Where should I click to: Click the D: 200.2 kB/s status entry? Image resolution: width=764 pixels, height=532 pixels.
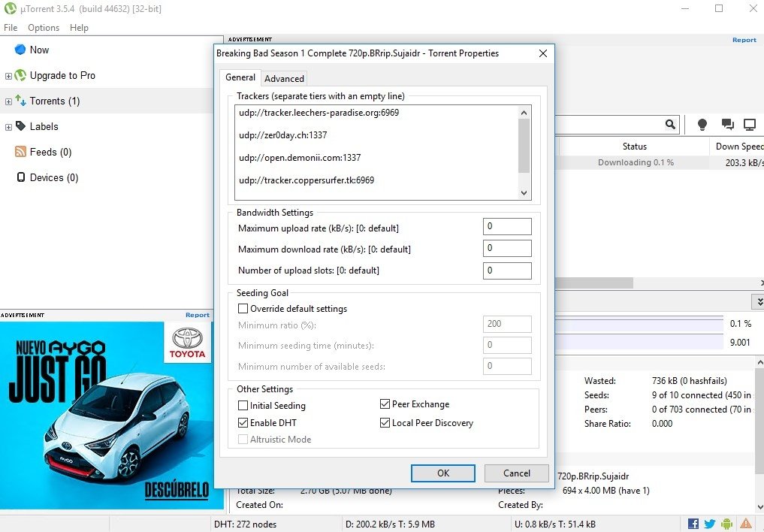pyautogui.click(x=390, y=524)
